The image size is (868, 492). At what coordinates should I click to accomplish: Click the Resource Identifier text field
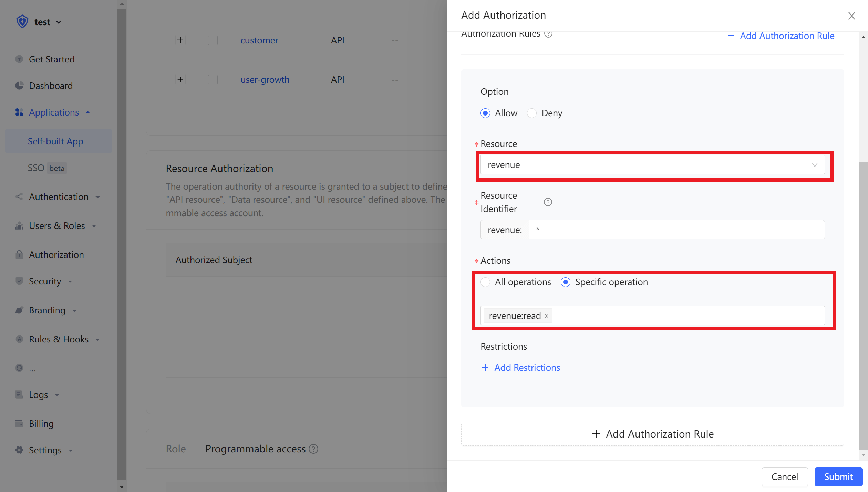click(676, 230)
